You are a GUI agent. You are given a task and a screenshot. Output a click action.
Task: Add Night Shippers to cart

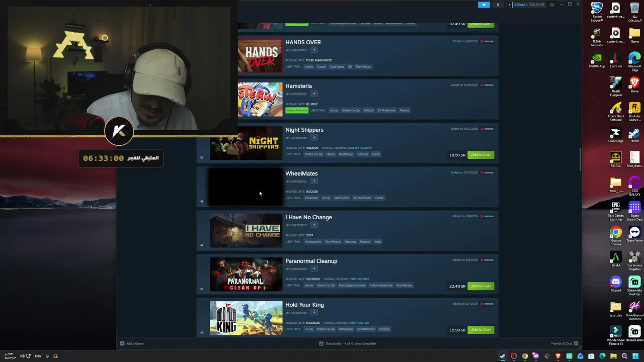tap(481, 155)
